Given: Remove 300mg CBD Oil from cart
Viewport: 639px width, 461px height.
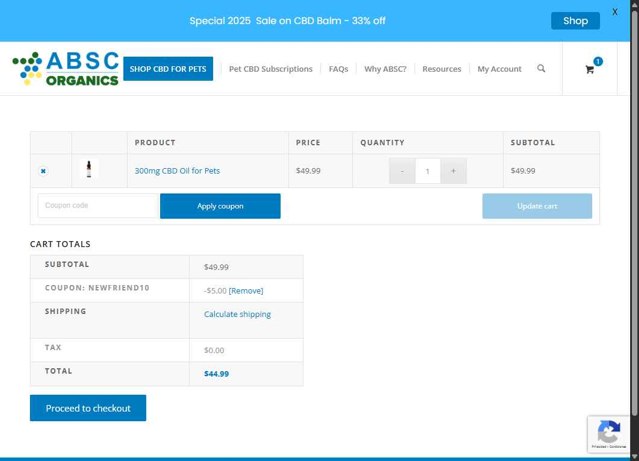Looking at the screenshot, I should click(43, 171).
